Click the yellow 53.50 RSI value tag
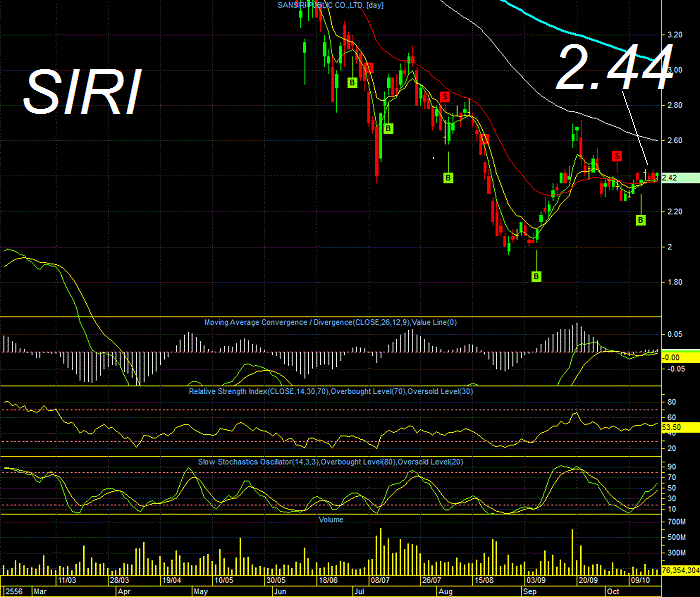700x597 pixels. pos(680,427)
